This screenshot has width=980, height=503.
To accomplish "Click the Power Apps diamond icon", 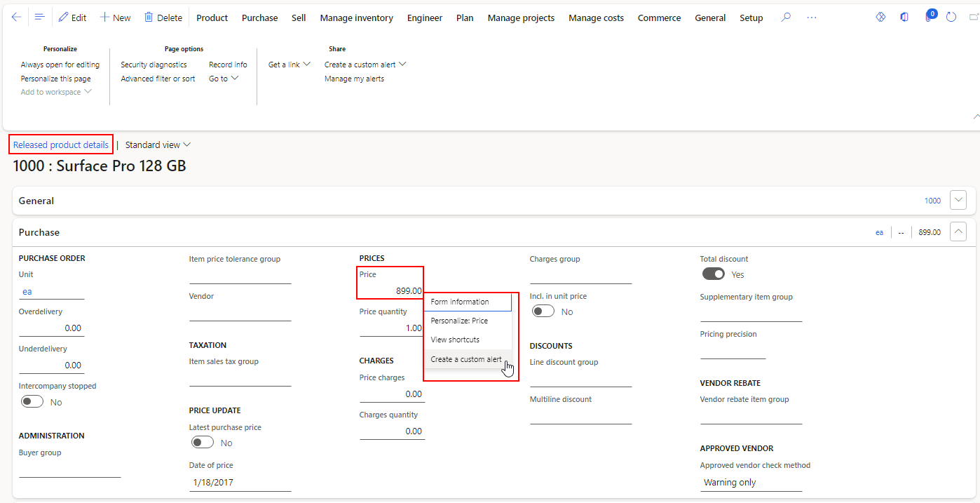I will pyautogui.click(x=881, y=18).
